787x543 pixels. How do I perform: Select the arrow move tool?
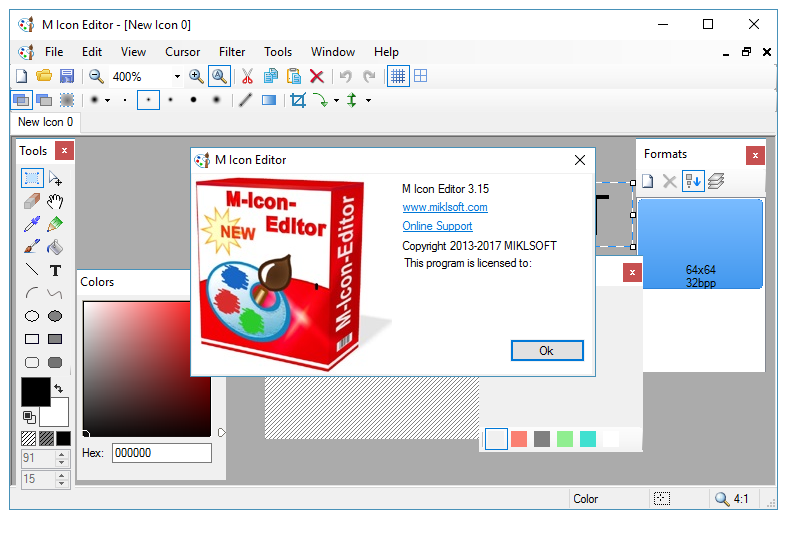[55, 178]
